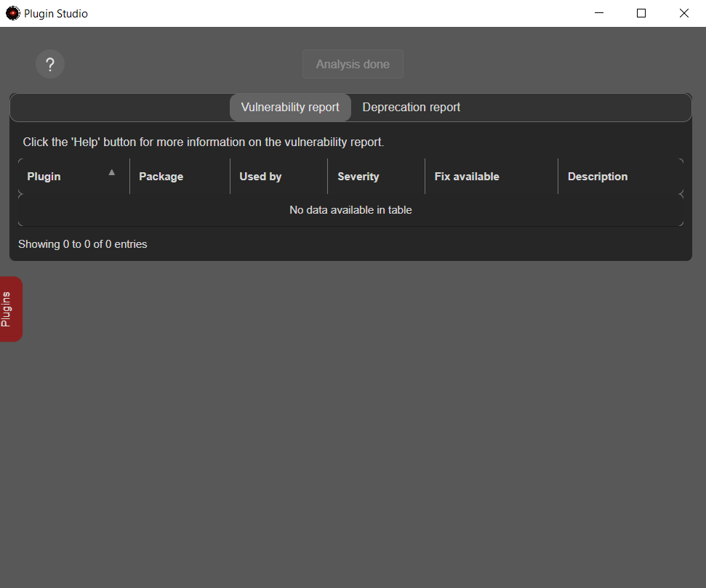The image size is (706, 588).
Task: Sort table by Severity column
Action: coord(376,177)
